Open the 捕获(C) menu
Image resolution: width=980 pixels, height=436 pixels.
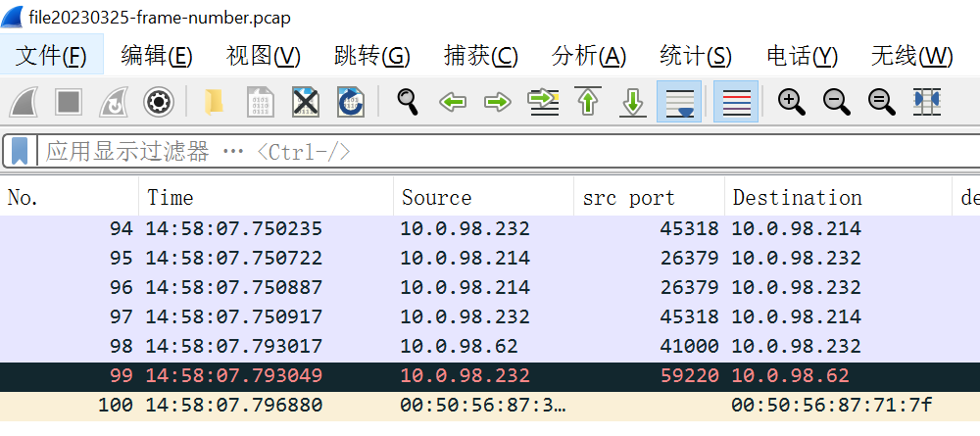tap(480, 56)
